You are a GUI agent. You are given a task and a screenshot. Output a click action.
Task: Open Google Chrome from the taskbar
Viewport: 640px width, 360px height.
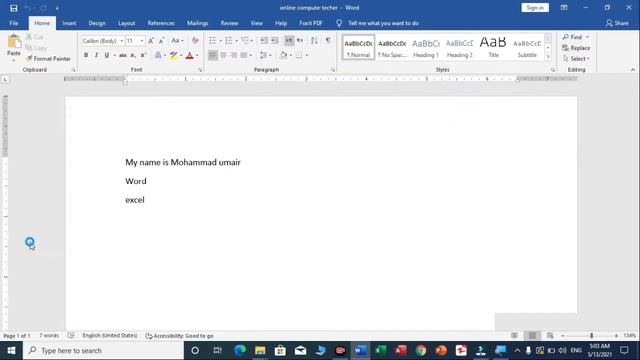tap(421, 350)
